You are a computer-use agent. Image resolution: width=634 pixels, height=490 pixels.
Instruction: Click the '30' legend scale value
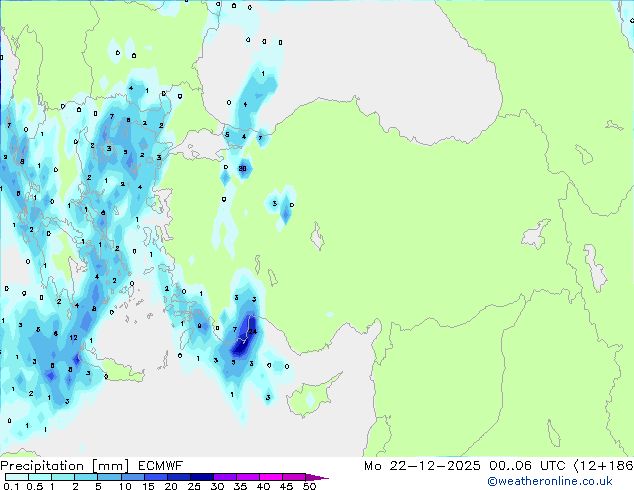pyautogui.click(x=217, y=486)
